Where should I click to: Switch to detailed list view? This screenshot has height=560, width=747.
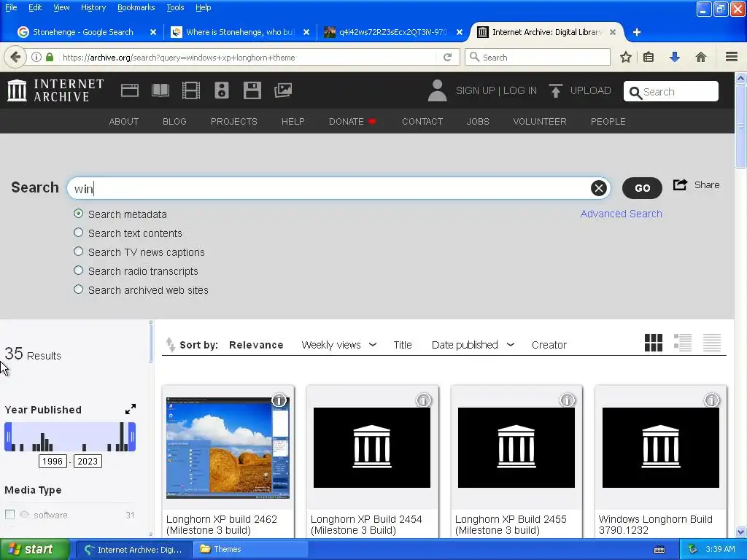pos(683,343)
